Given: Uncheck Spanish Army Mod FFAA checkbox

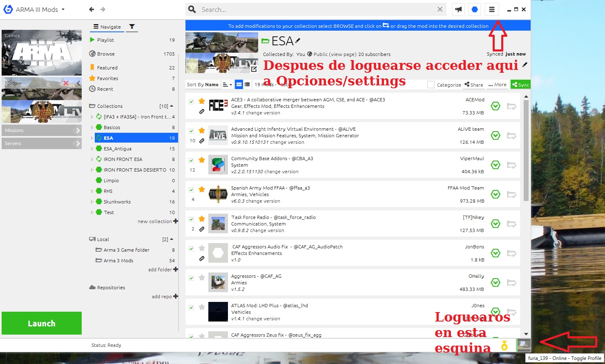Looking at the screenshot, I should [x=191, y=190].
